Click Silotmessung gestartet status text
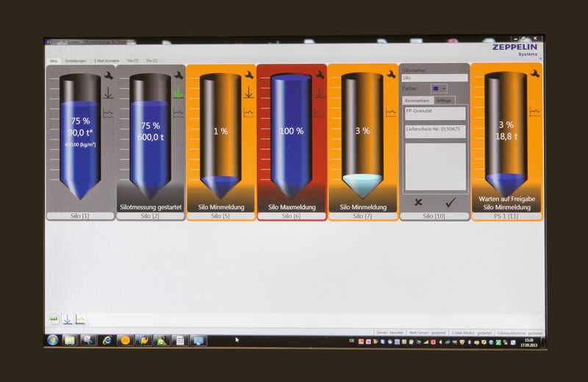Viewport: 588px width, 382px height. [151, 207]
